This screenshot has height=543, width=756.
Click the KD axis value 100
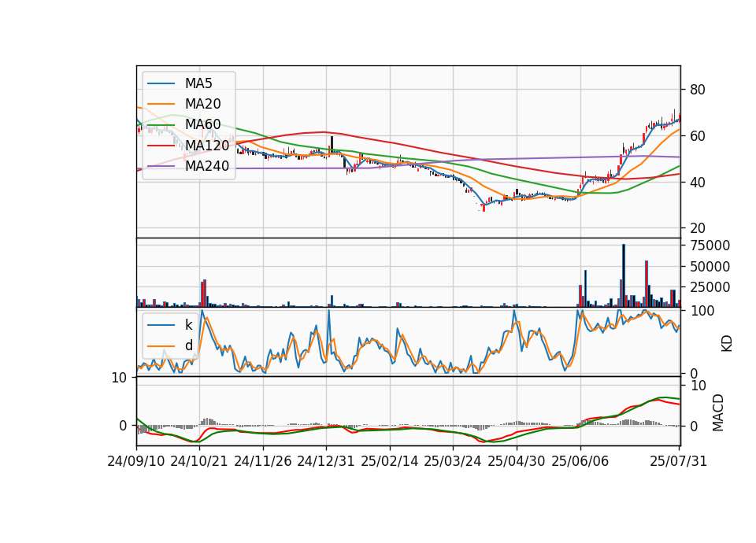click(x=703, y=311)
